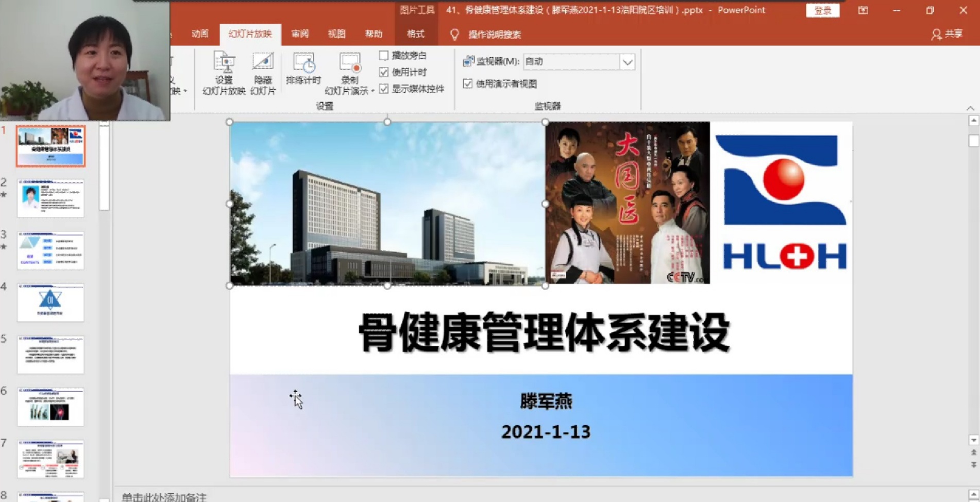Click the Sign in (登录) button
980x502 pixels.
822,10
